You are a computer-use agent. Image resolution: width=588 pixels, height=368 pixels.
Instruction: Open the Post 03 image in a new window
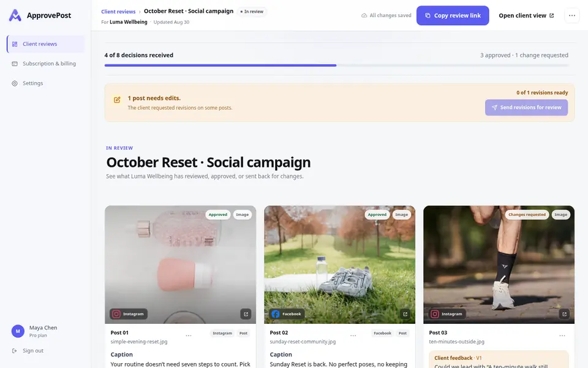(x=564, y=314)
